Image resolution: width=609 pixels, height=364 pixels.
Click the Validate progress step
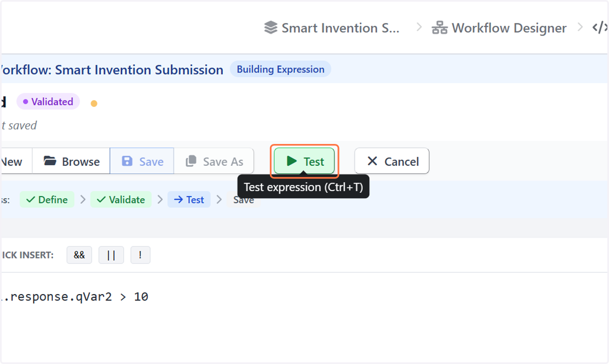tap(121, 200)
